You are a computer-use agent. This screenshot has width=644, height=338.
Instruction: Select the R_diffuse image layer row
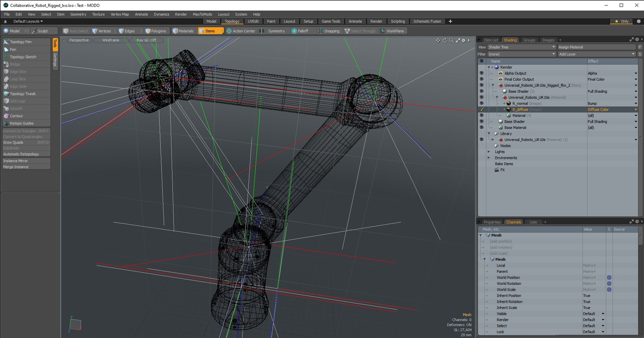point(558,110)
